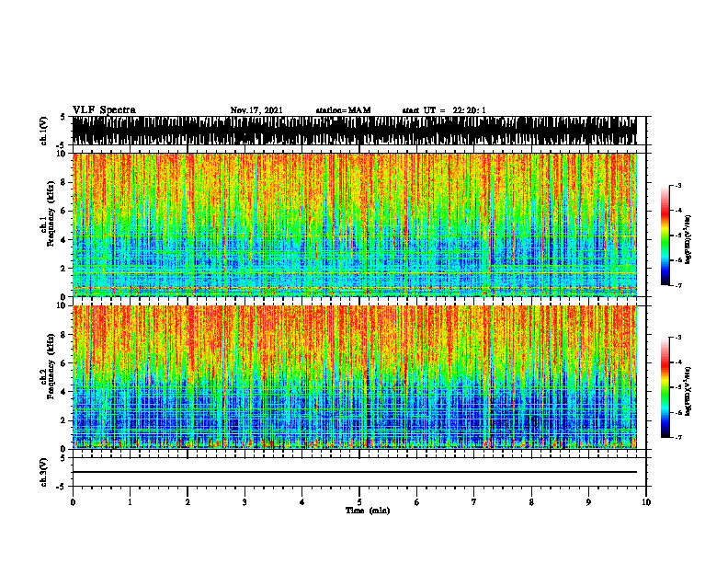Click the "5" tick on ch.1(V) axis
Screen dimensions: 728x563
[64, 117]
